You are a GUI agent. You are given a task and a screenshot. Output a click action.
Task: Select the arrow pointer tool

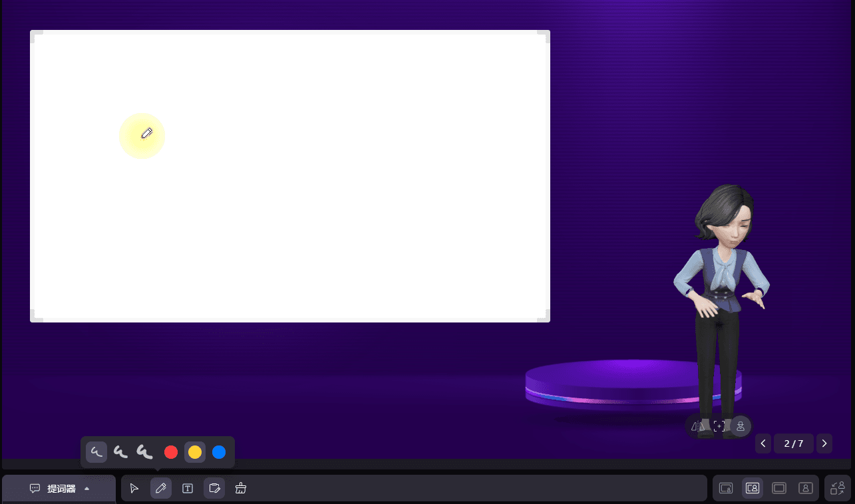coord(134,489)
